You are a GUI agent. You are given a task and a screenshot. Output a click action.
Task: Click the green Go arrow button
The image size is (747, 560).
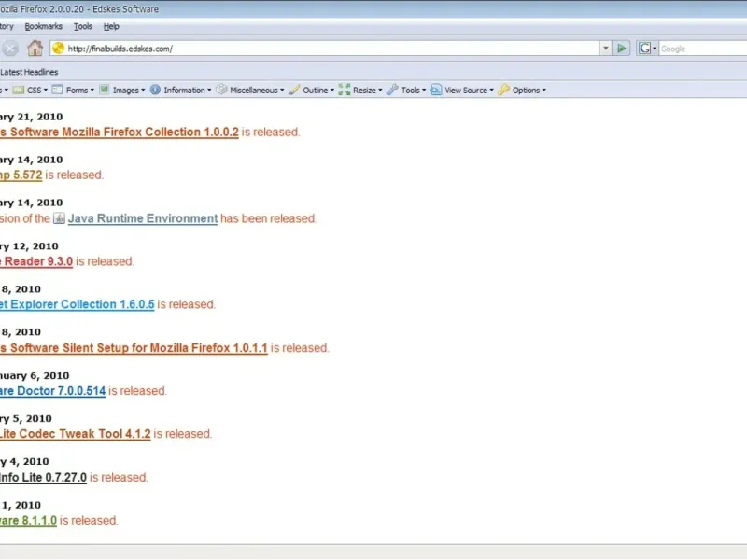click(x=621, y=49)
